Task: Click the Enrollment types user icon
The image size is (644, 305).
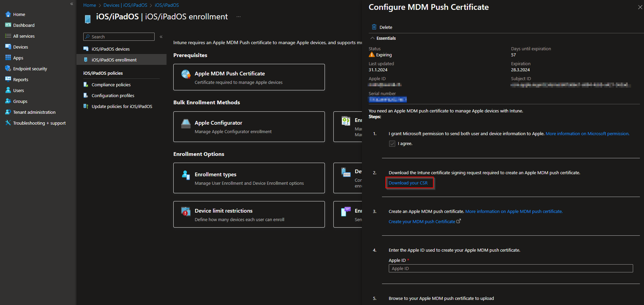Action: pyautogui.click(x=186, y=175)
